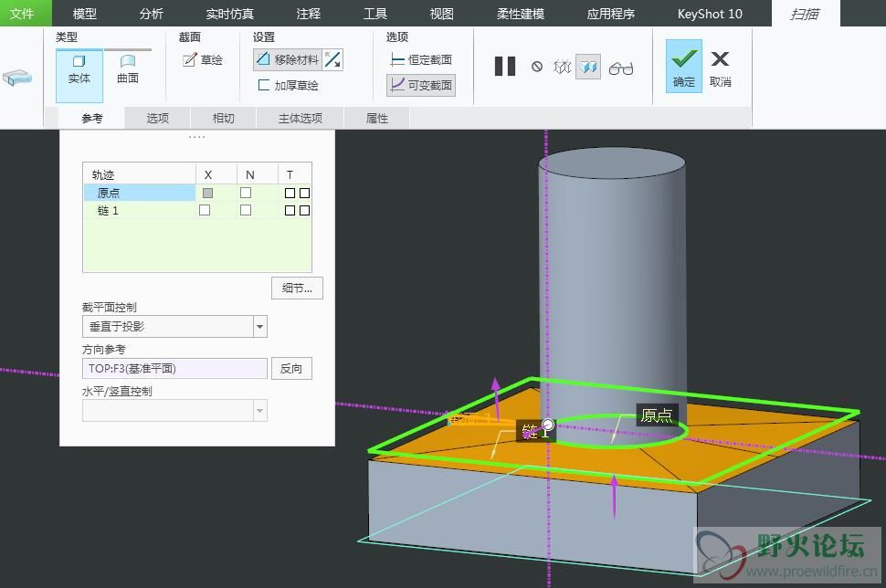The image size is (886, 588).
Task: Click the 反向 flip direction button
Action: pyautogui.click(x=291, y=369)
